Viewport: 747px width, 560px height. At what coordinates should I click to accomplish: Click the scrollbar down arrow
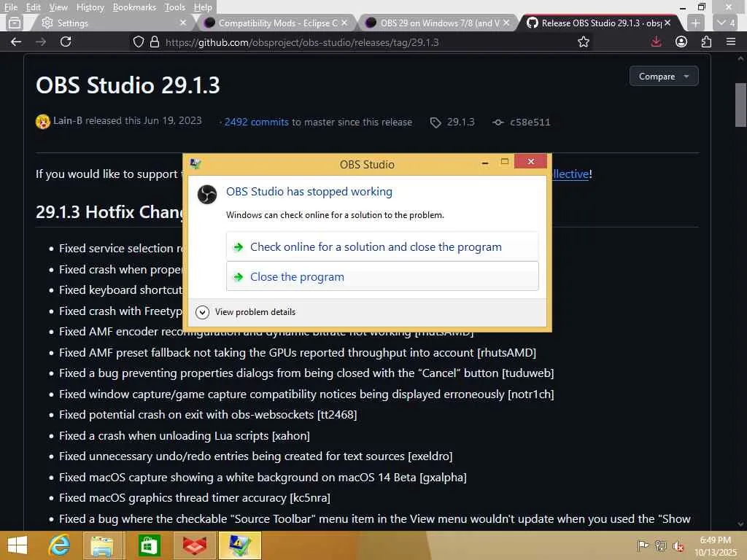(740, 524)
